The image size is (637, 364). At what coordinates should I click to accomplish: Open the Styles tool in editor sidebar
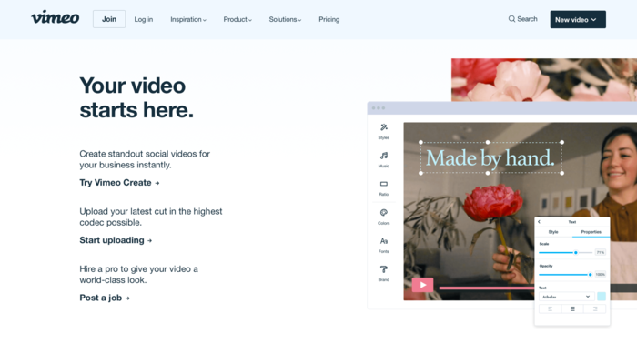pos(383,132)
